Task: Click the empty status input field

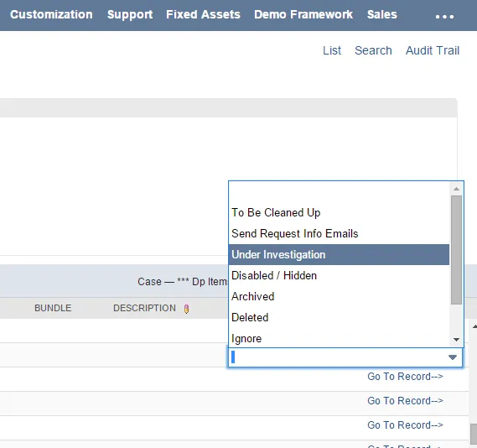Action: 339,357
